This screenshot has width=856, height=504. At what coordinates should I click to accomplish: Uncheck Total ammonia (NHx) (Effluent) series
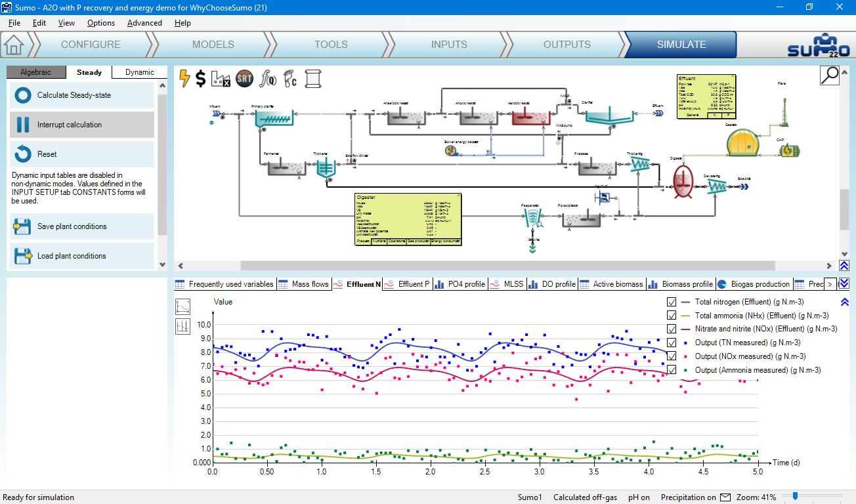click(672, 316)
